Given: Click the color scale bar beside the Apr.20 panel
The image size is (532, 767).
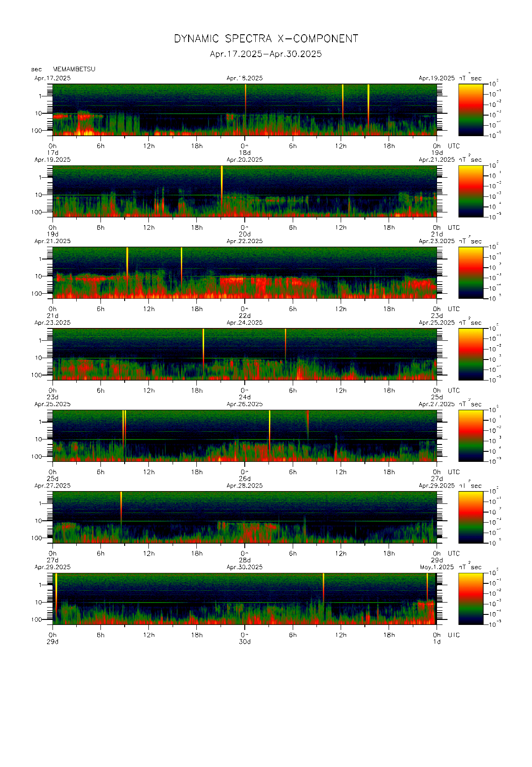Looking at the screenshot, I should (471, 191).
